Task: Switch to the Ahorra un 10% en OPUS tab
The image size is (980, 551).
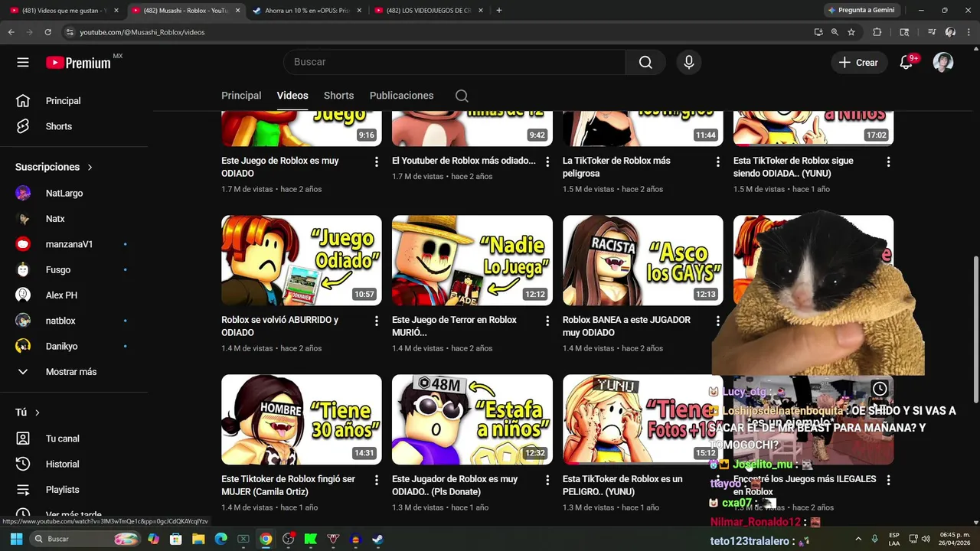Action: point(306,10)
